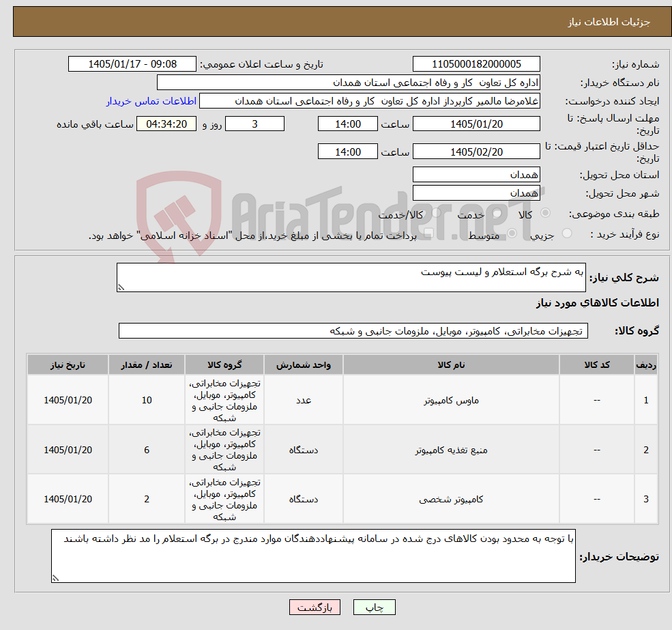Click the جزئیات اطلاعات نیاز page title
This screenshot has height=630, width=672.
coord(609,21)
